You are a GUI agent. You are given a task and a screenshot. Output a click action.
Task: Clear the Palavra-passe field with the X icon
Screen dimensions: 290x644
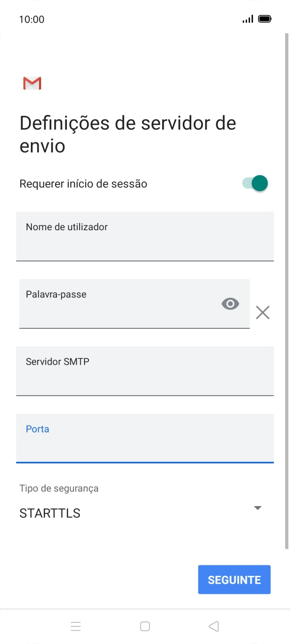(262, 313)
